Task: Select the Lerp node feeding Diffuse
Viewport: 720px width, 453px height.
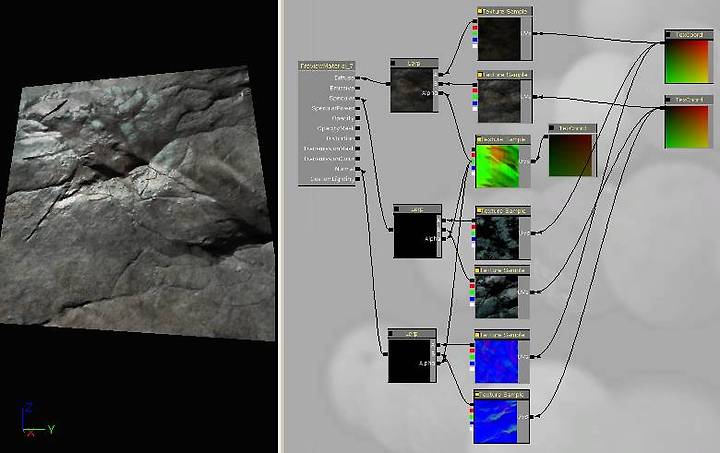Action: coord(414,85)
